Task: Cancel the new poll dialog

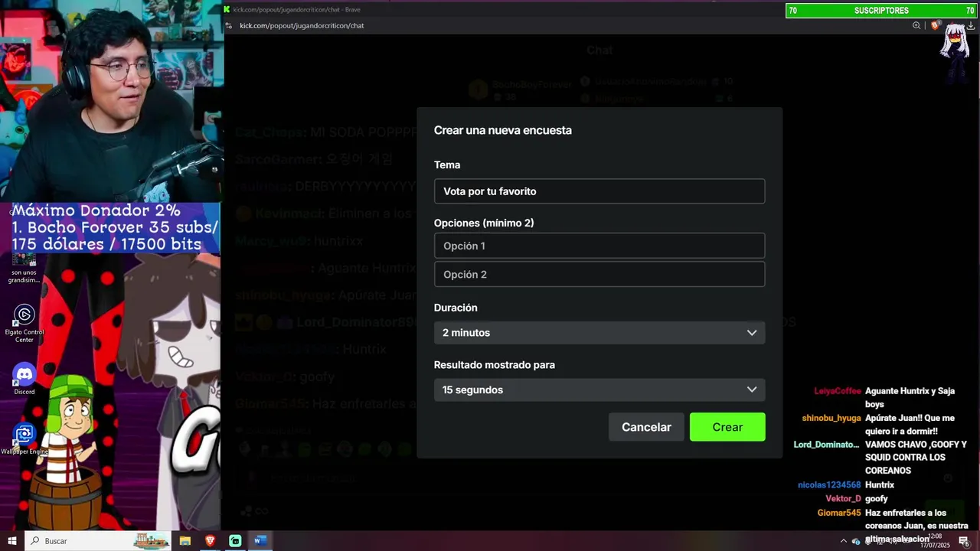Action: click(x=646, y=427)
